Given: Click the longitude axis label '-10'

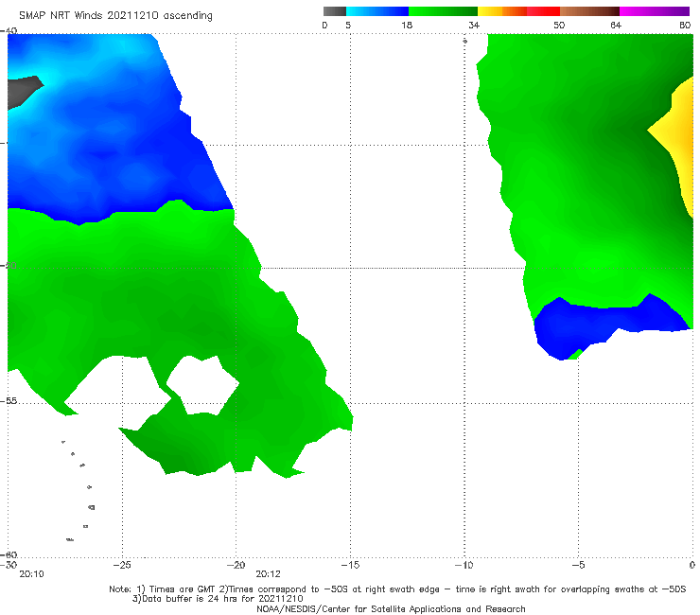Looking at the screenshot, I should pyautogui.click(x=464, y=565).
